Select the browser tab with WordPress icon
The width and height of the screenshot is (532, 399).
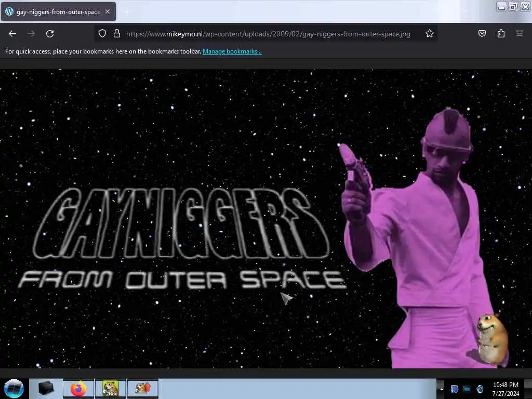58,11
